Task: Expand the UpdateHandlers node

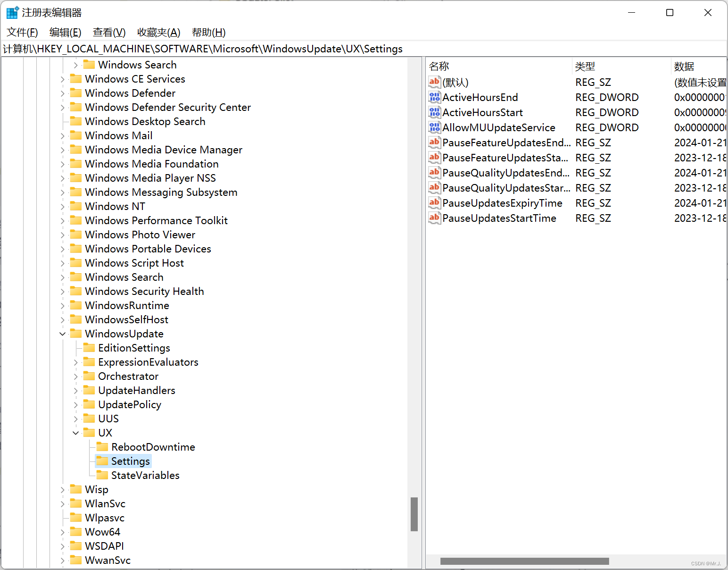Action: click(x=76, y=391)
